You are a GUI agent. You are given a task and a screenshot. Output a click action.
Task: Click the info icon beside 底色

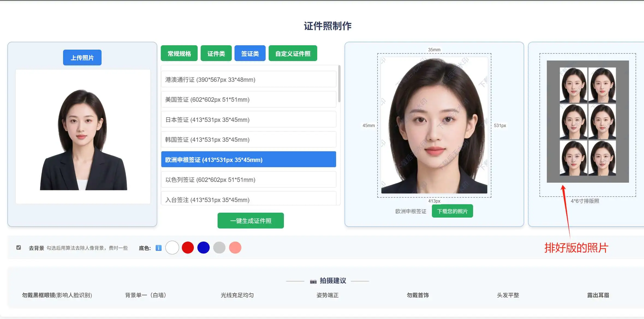click(x=159, y=248)
